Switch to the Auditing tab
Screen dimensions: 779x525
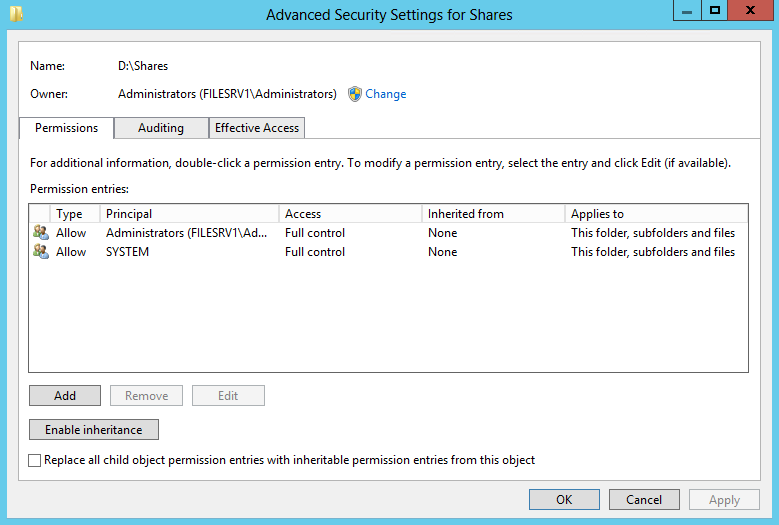click(161, 128)
